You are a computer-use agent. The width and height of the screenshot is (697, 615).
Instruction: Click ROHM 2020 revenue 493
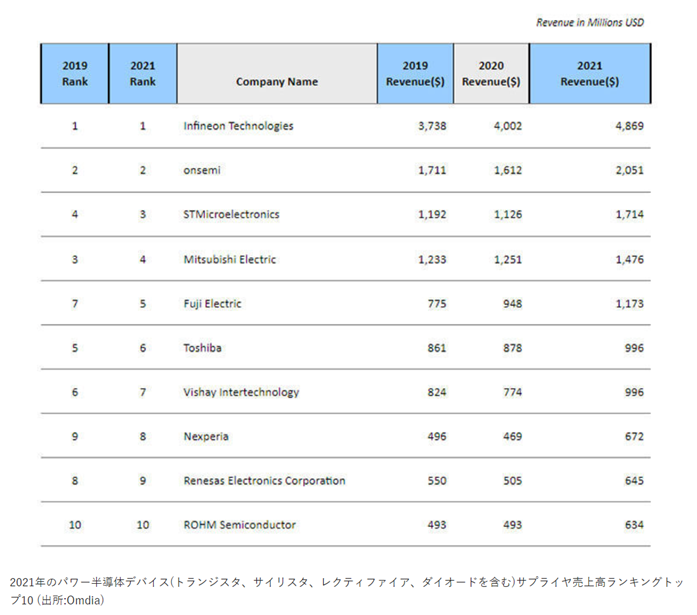(x=513, y=525)
